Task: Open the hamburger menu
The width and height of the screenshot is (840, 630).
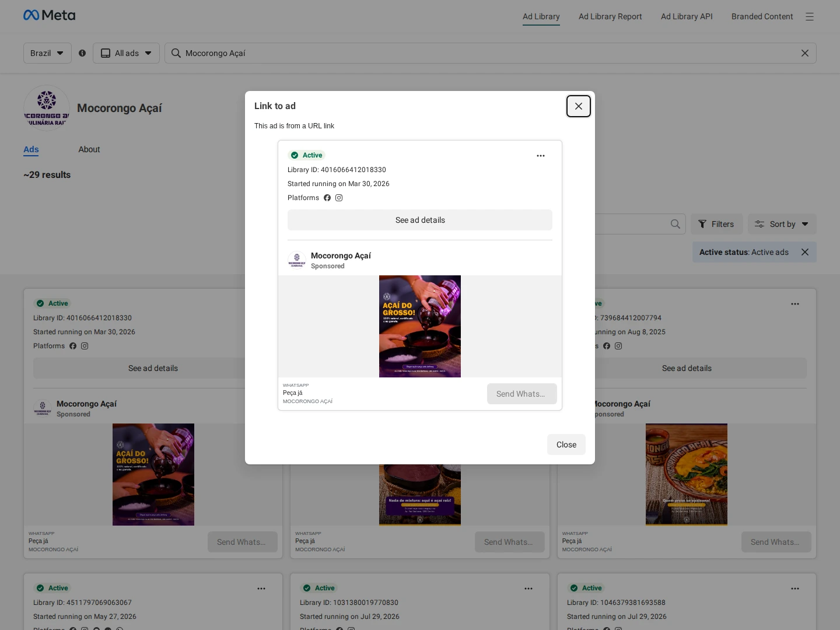Action: click(810, 16)
